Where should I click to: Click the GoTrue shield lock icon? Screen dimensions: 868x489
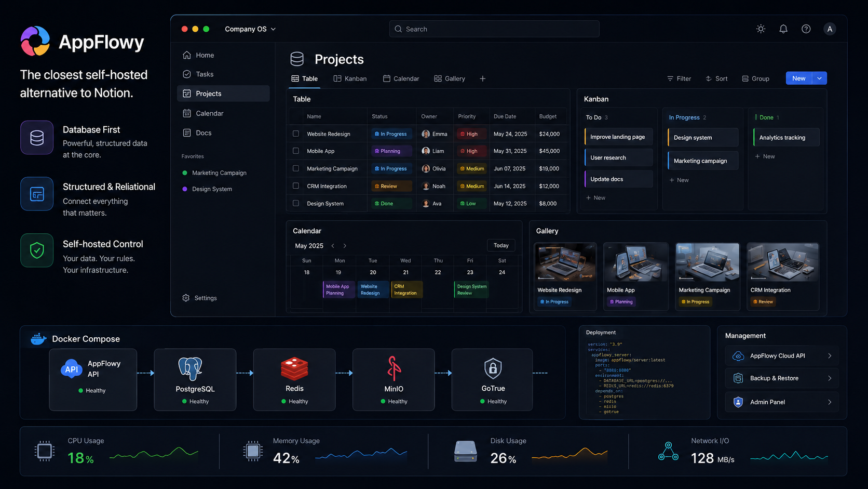coord(493,368)
